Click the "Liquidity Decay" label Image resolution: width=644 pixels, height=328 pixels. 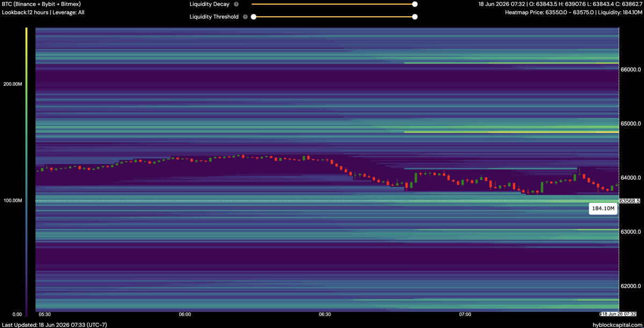tap(210, 4)
